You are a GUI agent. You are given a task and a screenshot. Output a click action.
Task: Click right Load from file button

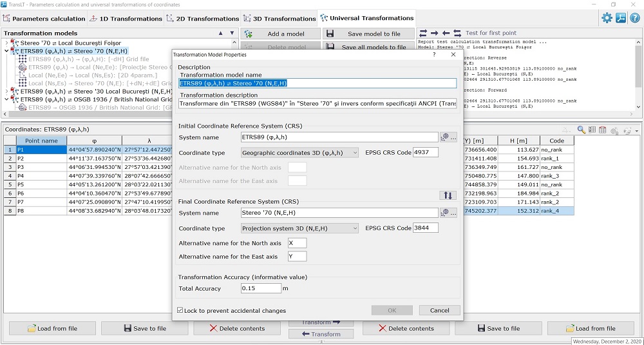[591, 328]
